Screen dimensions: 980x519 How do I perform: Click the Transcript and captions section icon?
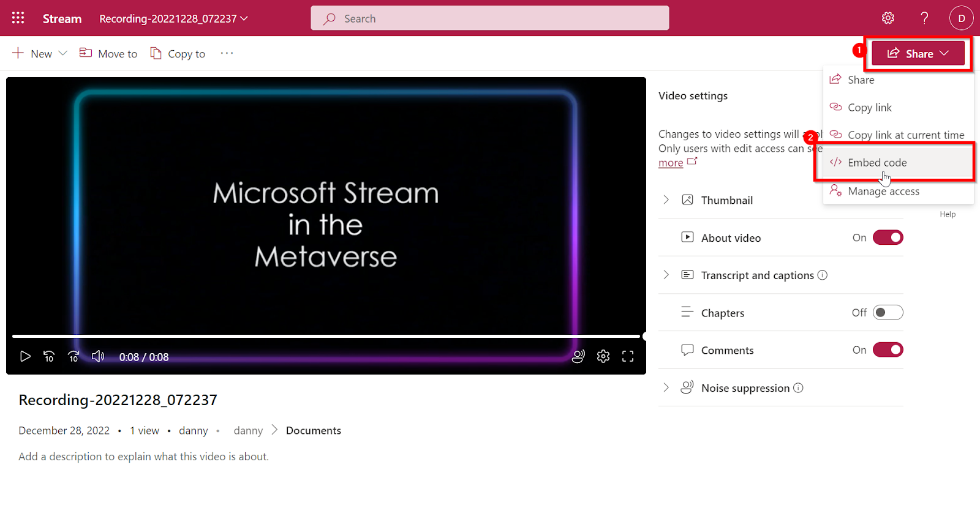point(687,275)
